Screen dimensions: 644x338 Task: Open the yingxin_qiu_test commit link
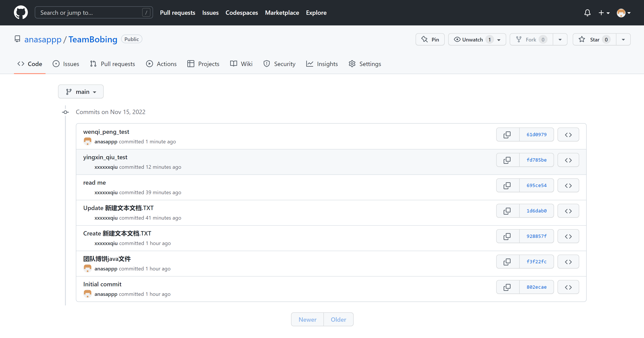[x=105, y=157]
